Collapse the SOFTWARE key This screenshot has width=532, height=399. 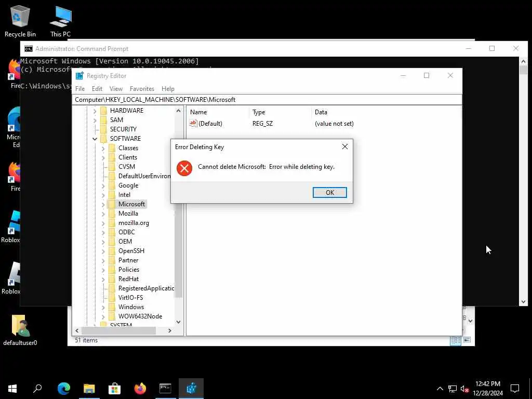95,138
